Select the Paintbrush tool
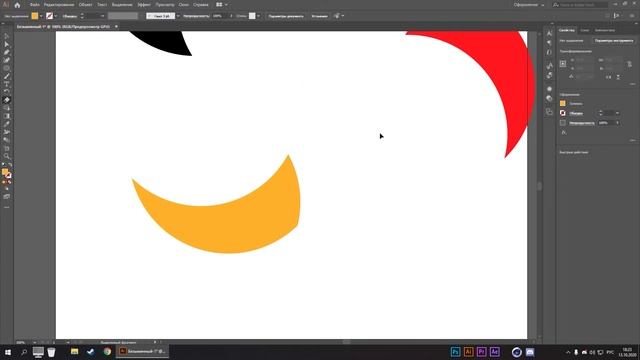Viewport: 640px width, 360px height. (x=7, y=76)
